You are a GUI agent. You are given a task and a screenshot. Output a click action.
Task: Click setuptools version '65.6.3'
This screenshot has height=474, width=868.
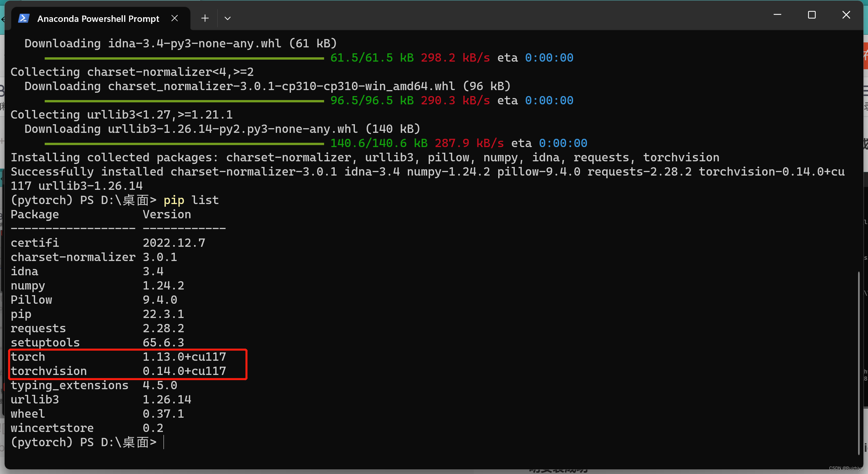pos(164,342)
